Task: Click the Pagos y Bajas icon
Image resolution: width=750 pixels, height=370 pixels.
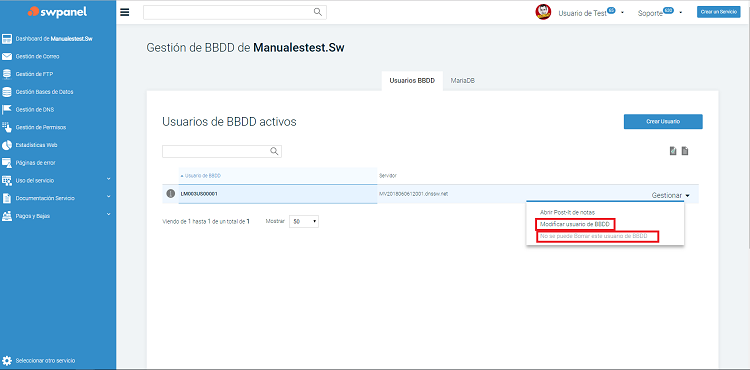Action: tap(7, 216)
